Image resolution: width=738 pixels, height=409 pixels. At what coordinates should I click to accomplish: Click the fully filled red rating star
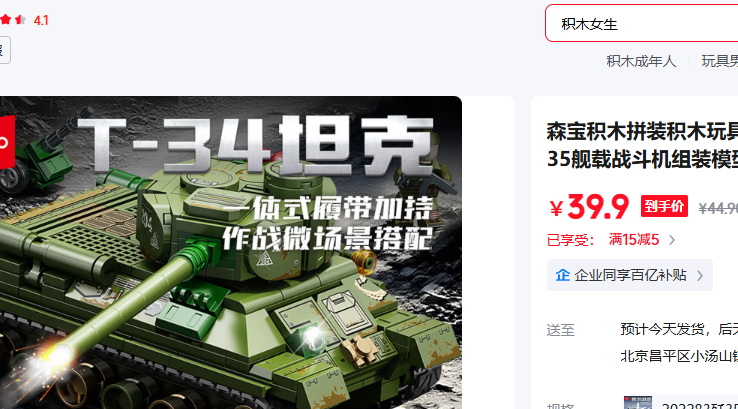pyautogui.click(x=6, y=20)
